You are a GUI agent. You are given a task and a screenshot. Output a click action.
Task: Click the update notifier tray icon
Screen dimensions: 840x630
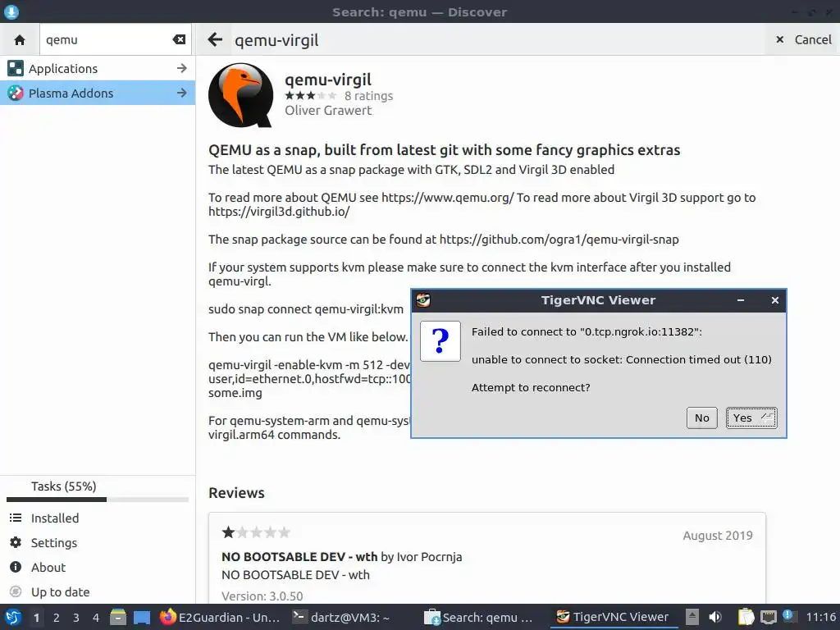[788, 616]
